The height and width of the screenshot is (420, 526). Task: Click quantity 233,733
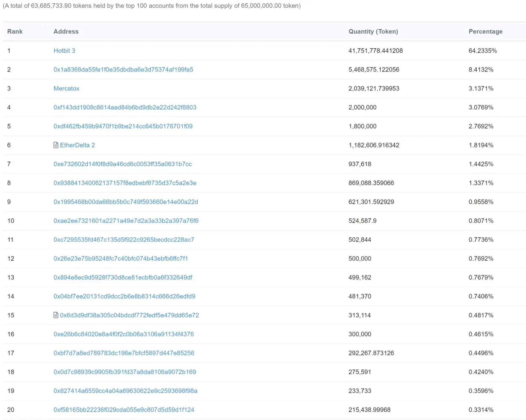[360, 391]
